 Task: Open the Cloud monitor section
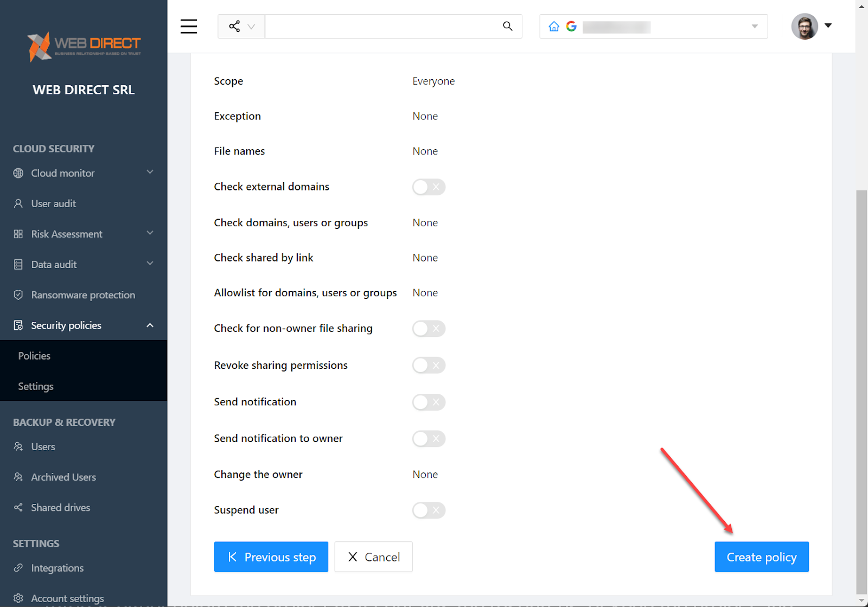(63, 173)
